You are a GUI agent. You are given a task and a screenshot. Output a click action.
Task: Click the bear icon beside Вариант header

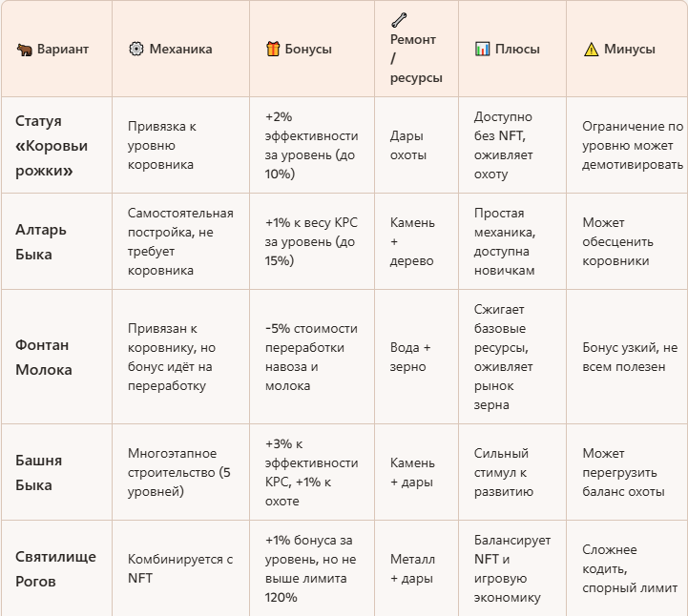pos(24,49)
